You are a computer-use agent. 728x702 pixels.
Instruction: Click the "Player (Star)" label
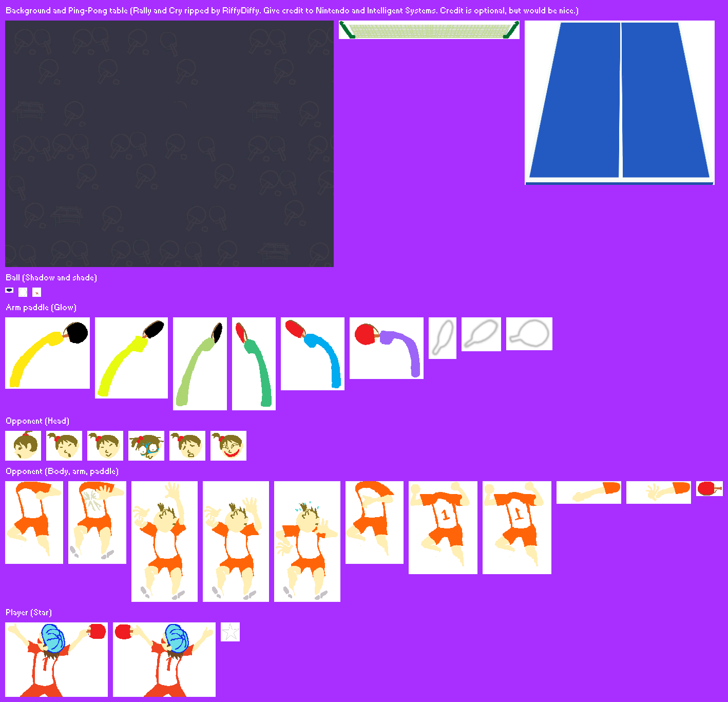pos(29,612)
